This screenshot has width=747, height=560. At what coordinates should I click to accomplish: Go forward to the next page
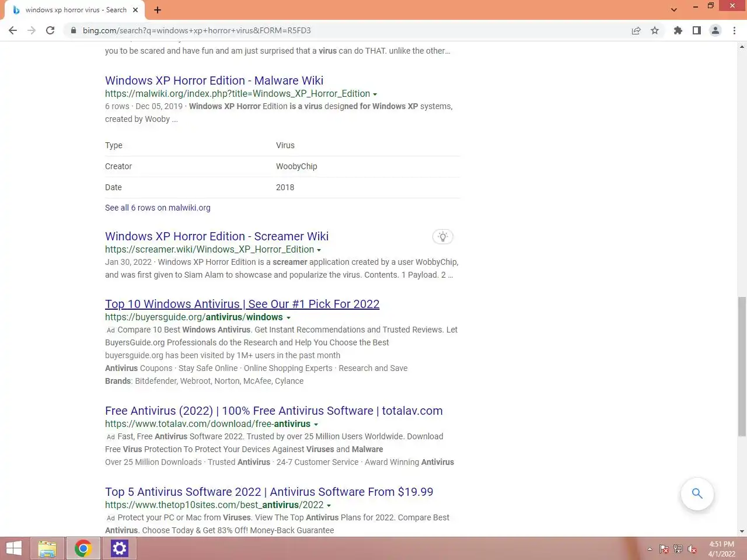(x=32, y=30)
